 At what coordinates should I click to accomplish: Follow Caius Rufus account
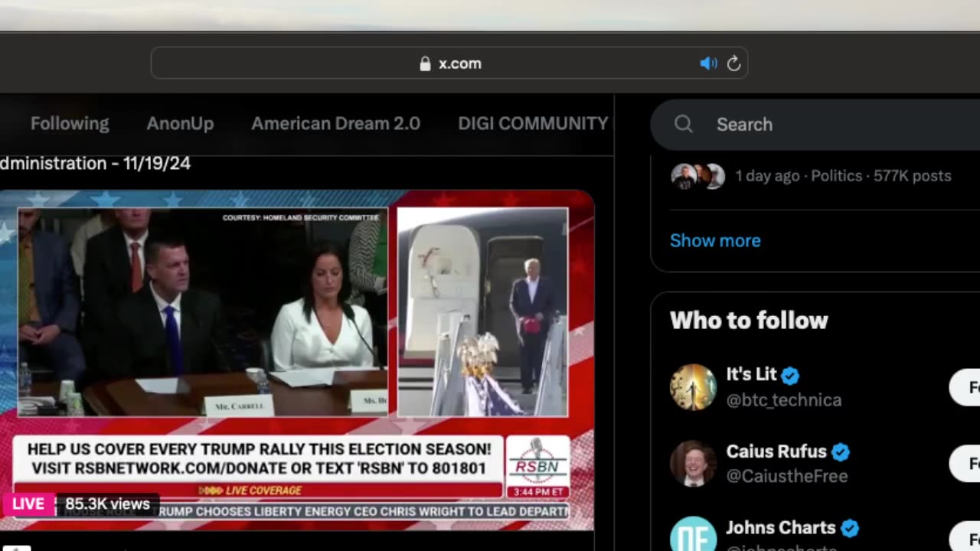[x=965, y=464]
